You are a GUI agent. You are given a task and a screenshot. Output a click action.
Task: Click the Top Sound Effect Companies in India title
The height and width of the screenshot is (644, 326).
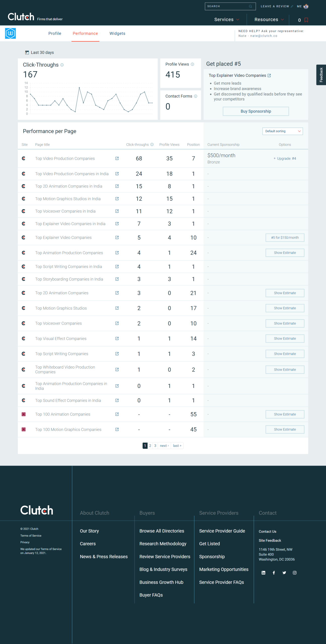tap(68, 400)
